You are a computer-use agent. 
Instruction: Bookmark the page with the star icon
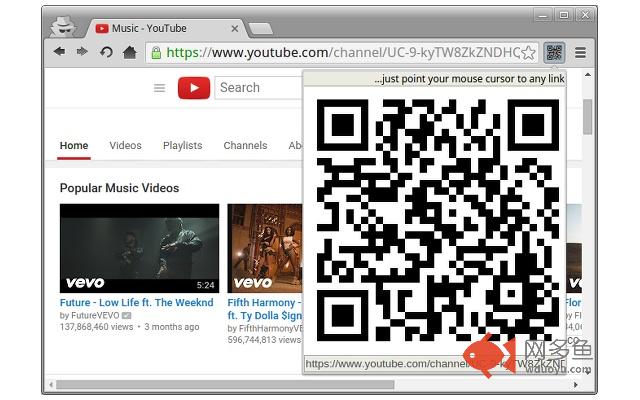tap(529, 53)
